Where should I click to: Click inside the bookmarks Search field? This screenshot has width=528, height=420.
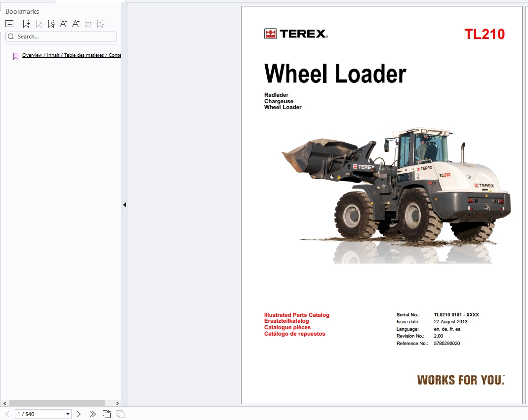click(64, 37)
